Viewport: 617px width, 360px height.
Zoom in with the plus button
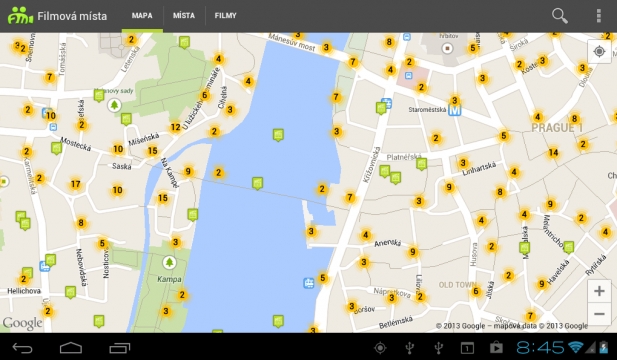599,291
